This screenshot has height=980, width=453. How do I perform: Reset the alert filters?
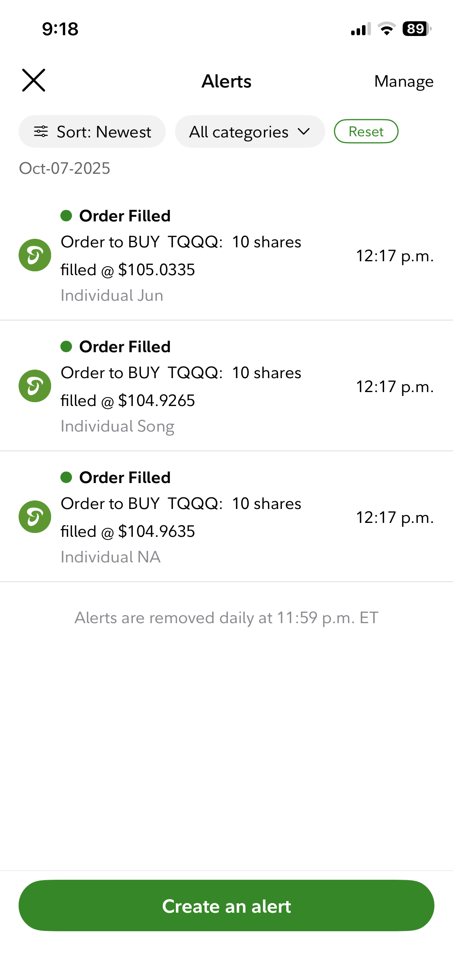click(366, 132)
